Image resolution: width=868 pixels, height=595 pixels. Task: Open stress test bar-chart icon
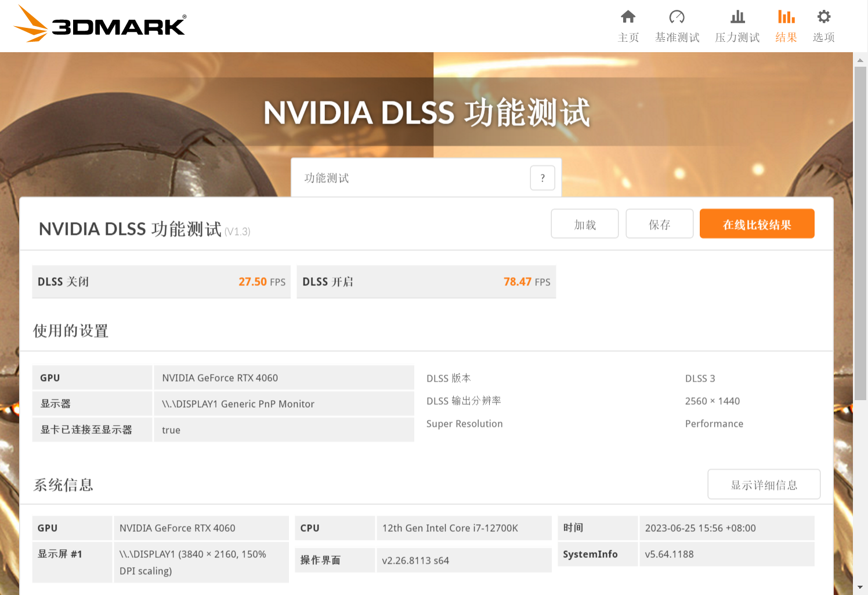coord(737,17)
